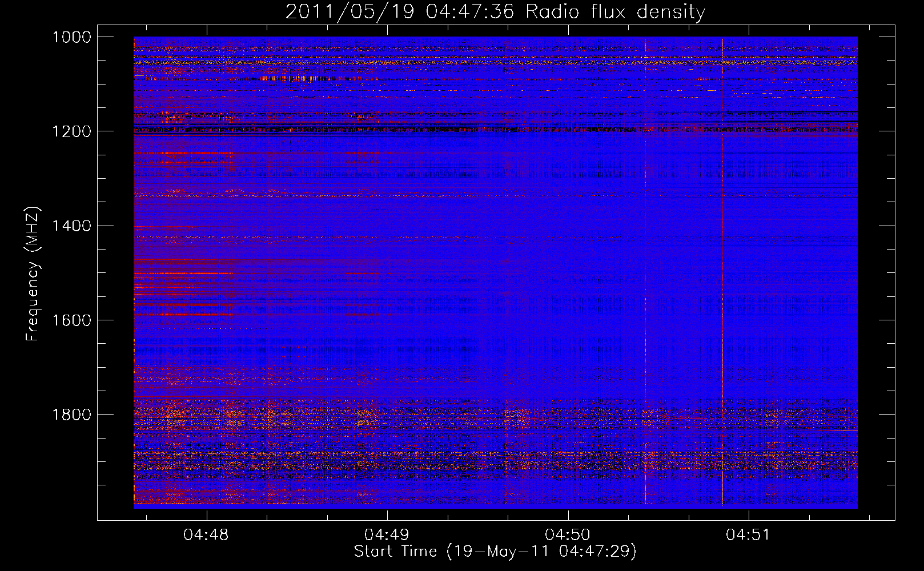
Task: Click the white vertical line before 04:51
Action: coord(722,271)
